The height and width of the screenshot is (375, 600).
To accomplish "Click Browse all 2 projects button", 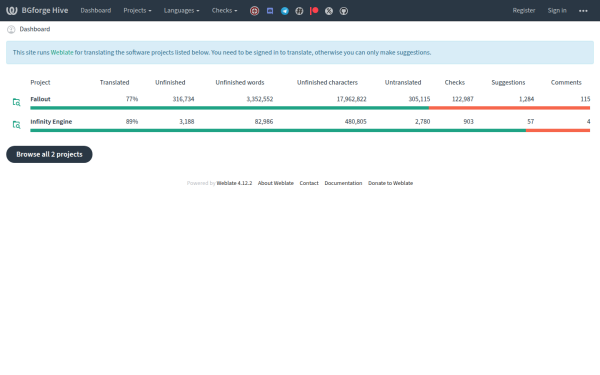I will (49, 154).
